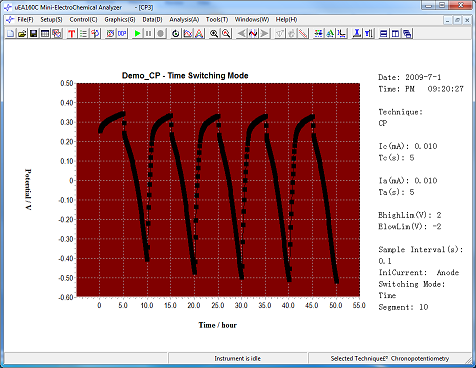The height and width of the screenshot is (368, 476).
Task: Open the parameters list icon
Action: point(83,33)
